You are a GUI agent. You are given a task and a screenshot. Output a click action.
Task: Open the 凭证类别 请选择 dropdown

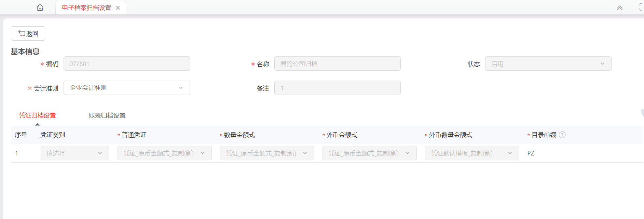pyautogui.click(x=75, y=153)
